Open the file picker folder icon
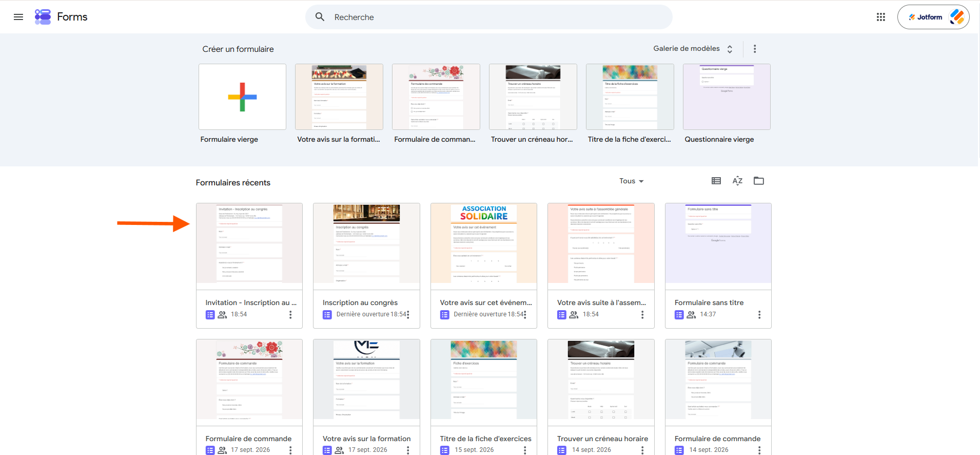The image size is (980, 455). [x=759, y=181]
